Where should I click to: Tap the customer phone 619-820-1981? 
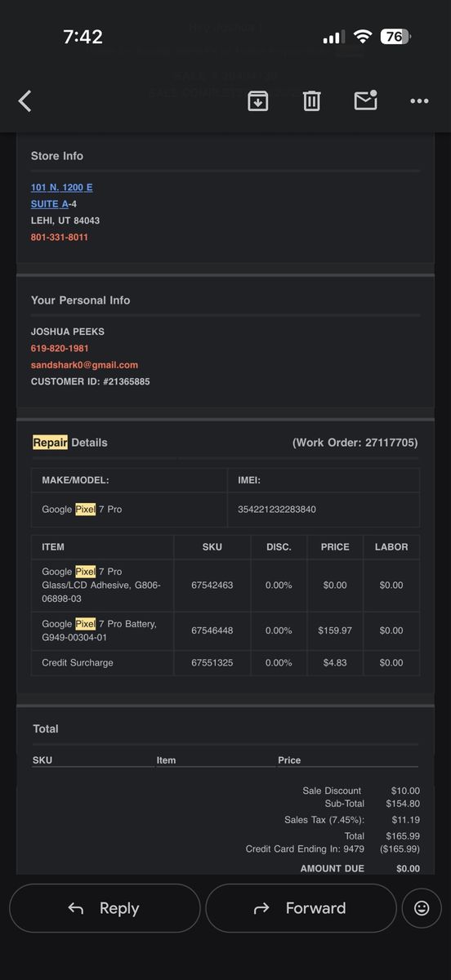[x=60, y=349]
